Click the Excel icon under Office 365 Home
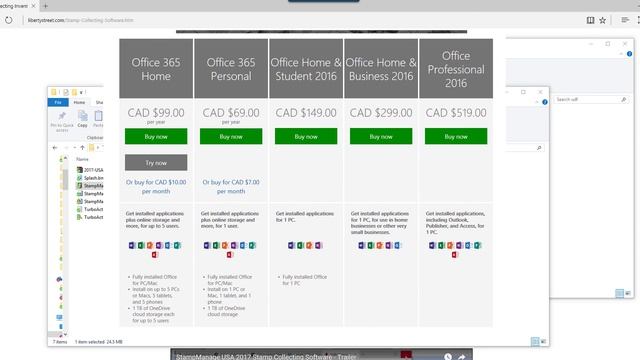 [x=141, y=245]
